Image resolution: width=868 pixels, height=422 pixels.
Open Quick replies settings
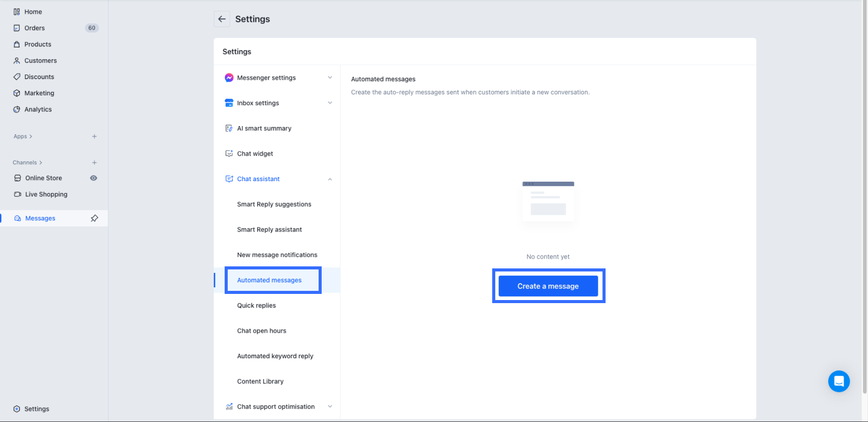[256, 306]
